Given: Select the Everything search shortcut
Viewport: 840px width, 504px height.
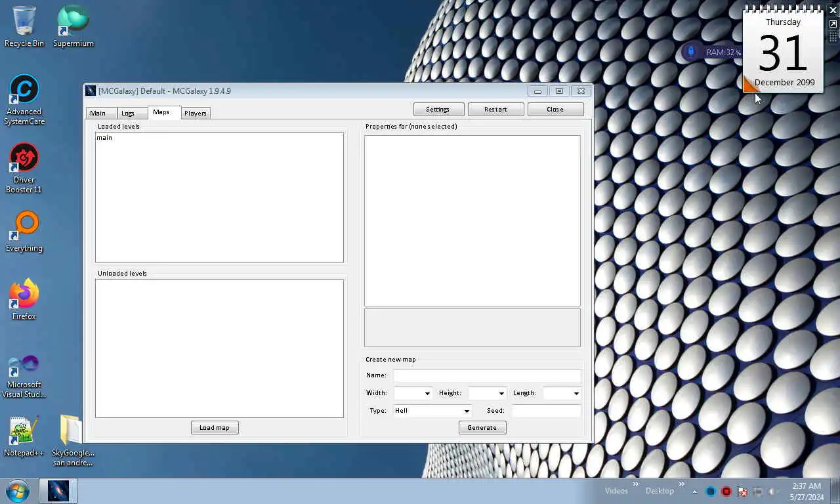Looking at the screenshot, I should tap(24, 232).
